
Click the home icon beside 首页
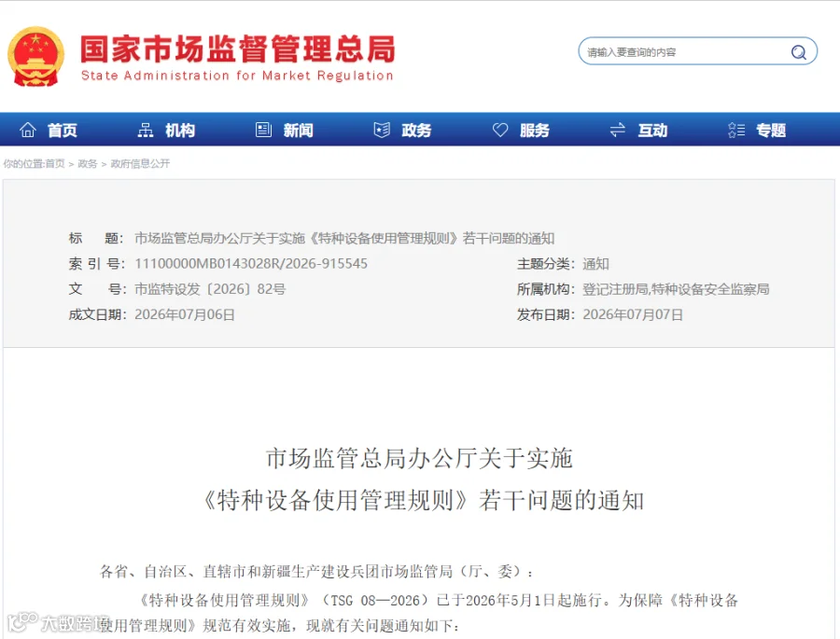[28, 130]
